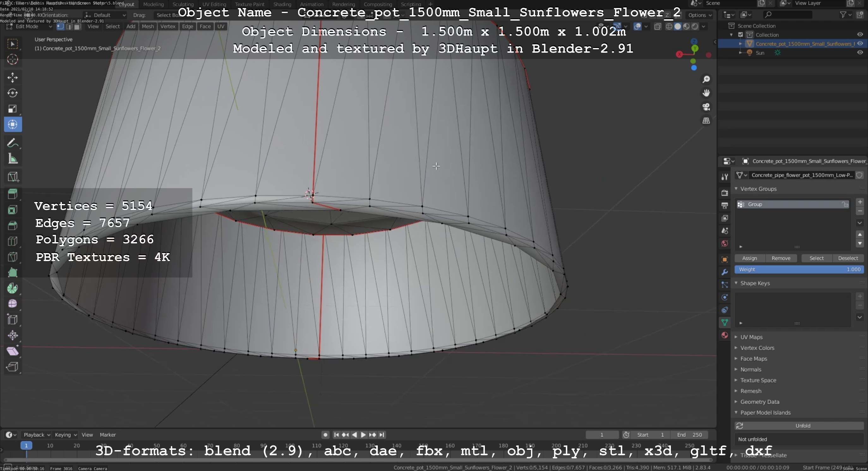This screenshot has height=471, width=868.
Task: Toggle camera view with the camera icon
Action: coord(706,107)
